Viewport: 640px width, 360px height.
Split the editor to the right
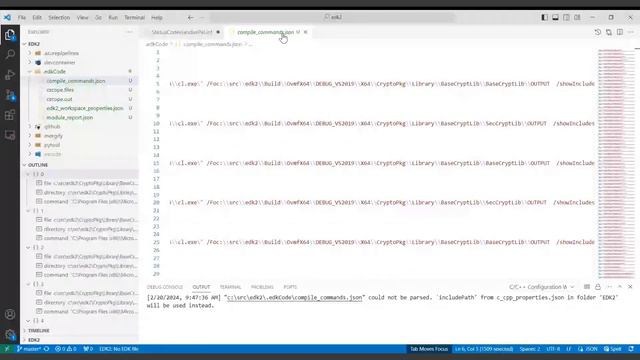tap(620, 32)
